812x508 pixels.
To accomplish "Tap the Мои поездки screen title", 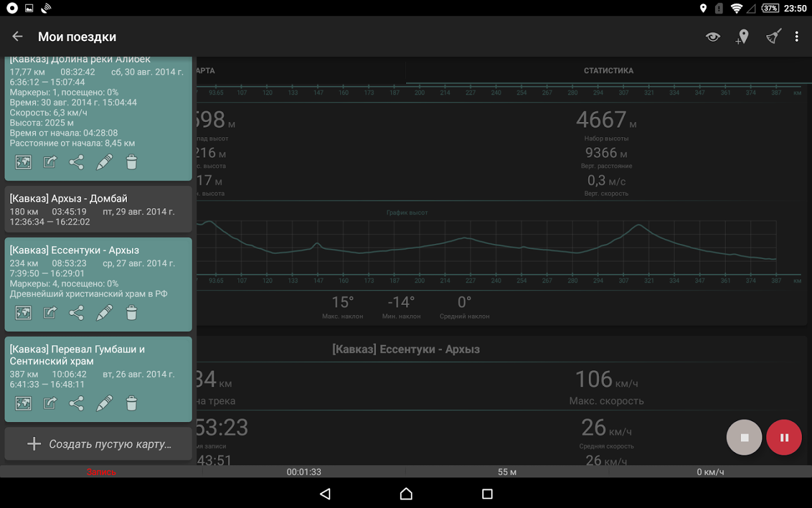I will [77, 37].
